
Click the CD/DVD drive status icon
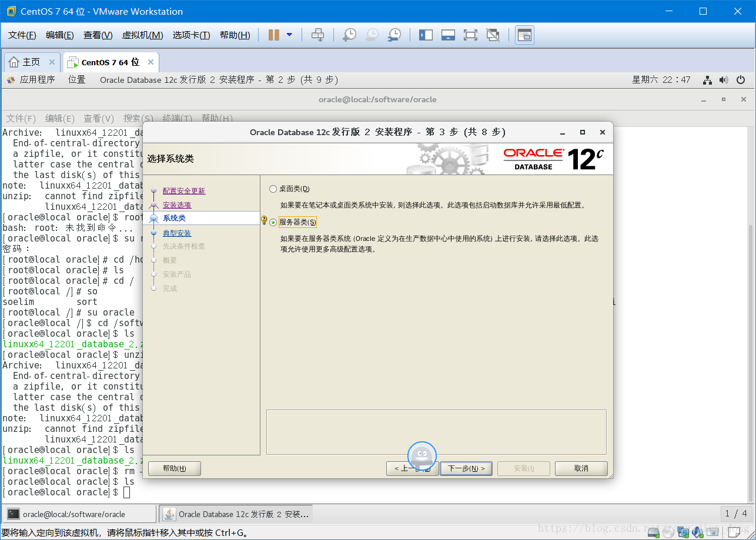(x=668, y=532)
